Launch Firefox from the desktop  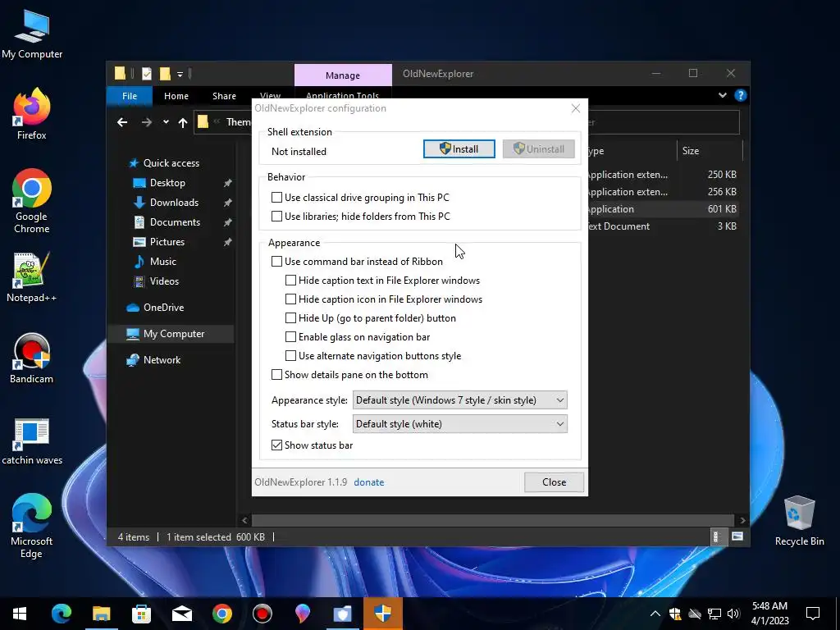pyautogui.click(x=32, y=113)
